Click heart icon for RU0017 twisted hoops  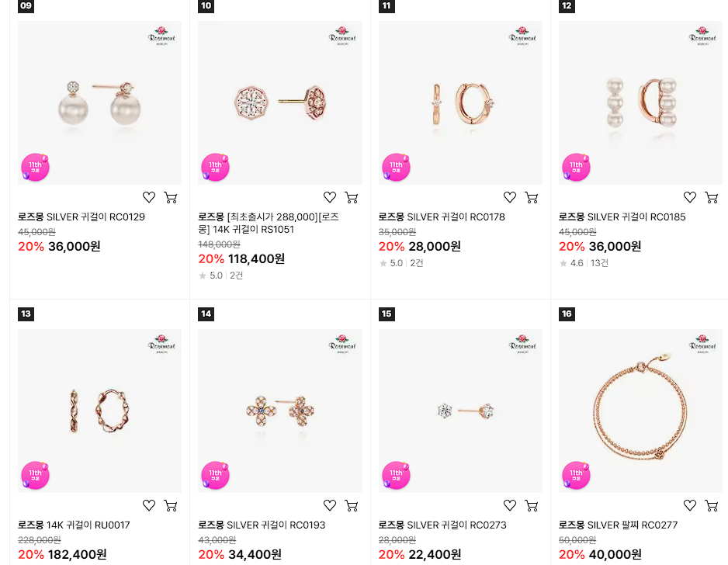tap(149, 505)
